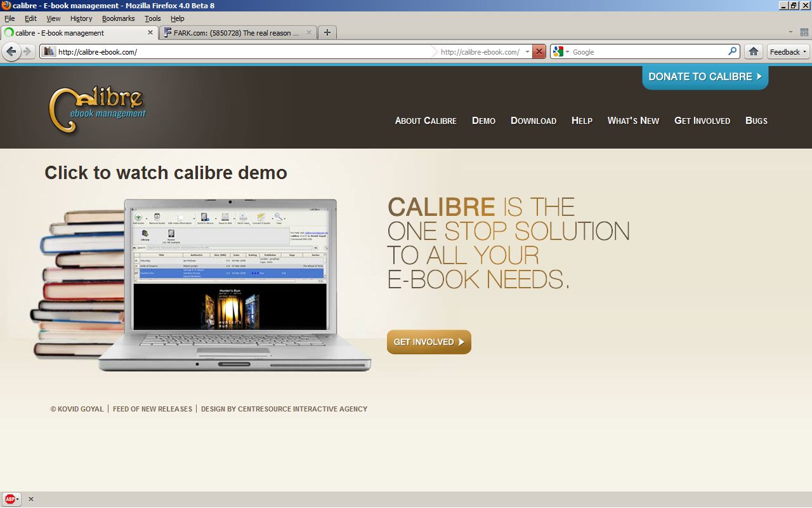The image size is (812, 508).
Task: Click Design by Centresource Interactive Agency link
Action: (x=284, y=409)
